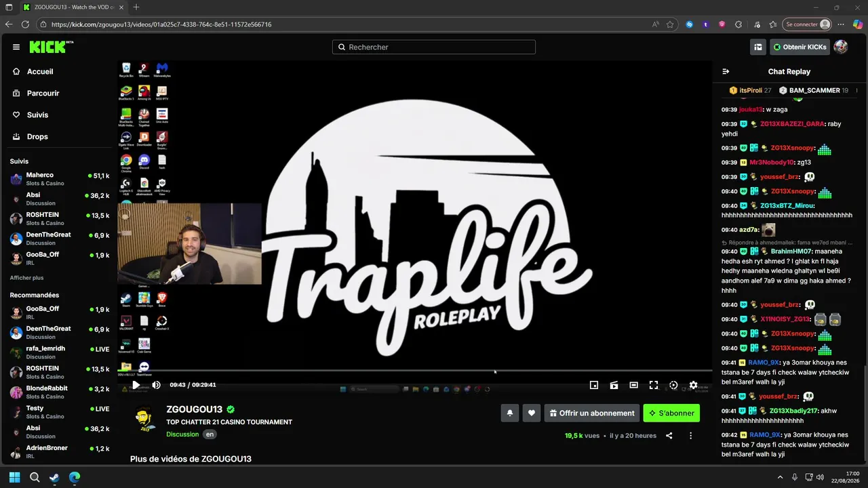Click the 'en' language tag
868x488 pixels.
(x=210, y=434)
